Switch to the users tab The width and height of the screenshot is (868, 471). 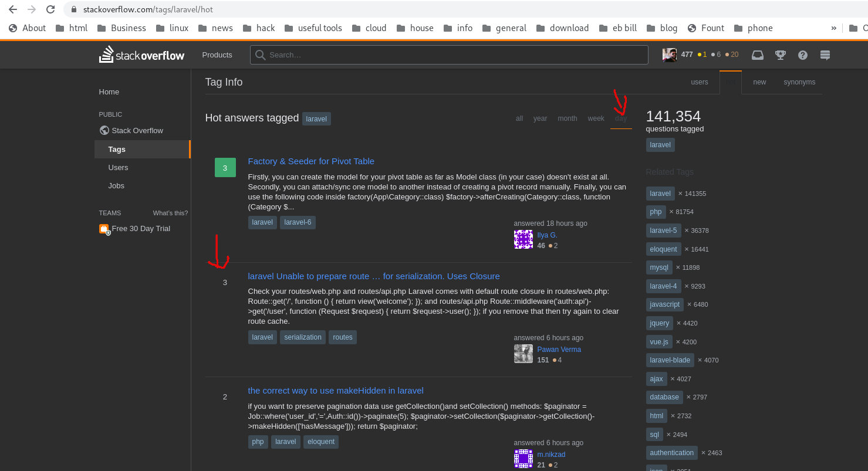point(700,82)
